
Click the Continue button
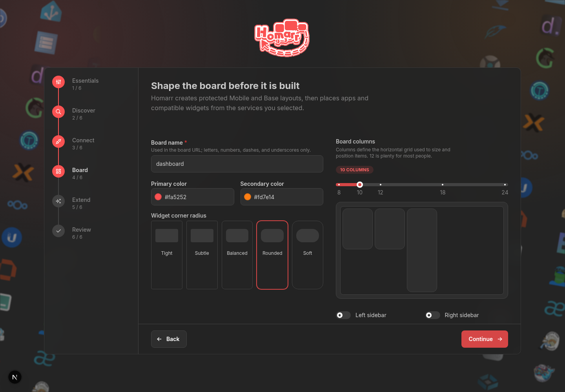(485, 339)
